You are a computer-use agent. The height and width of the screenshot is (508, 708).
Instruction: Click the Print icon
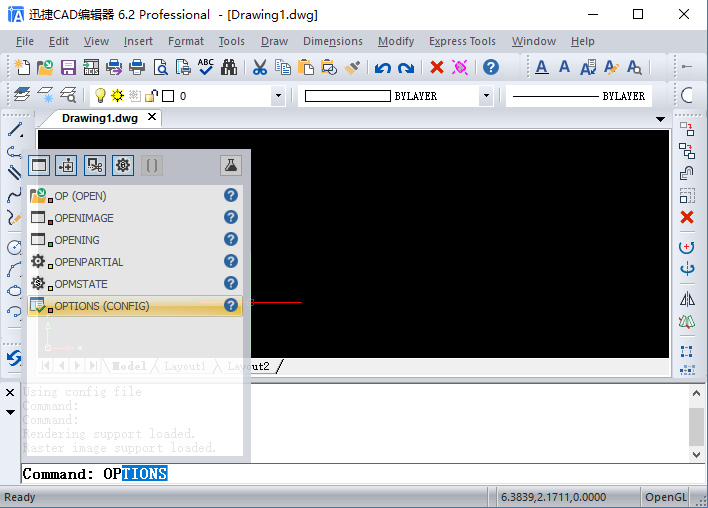click(137, 67)
